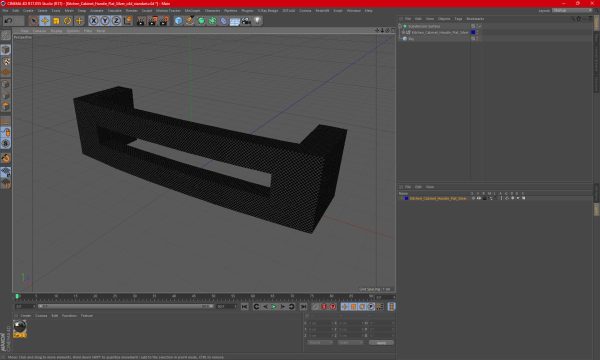Collapse the Subdivision Surface tree node
Viewport: 600px width, 360px height.
coord(400,26)
